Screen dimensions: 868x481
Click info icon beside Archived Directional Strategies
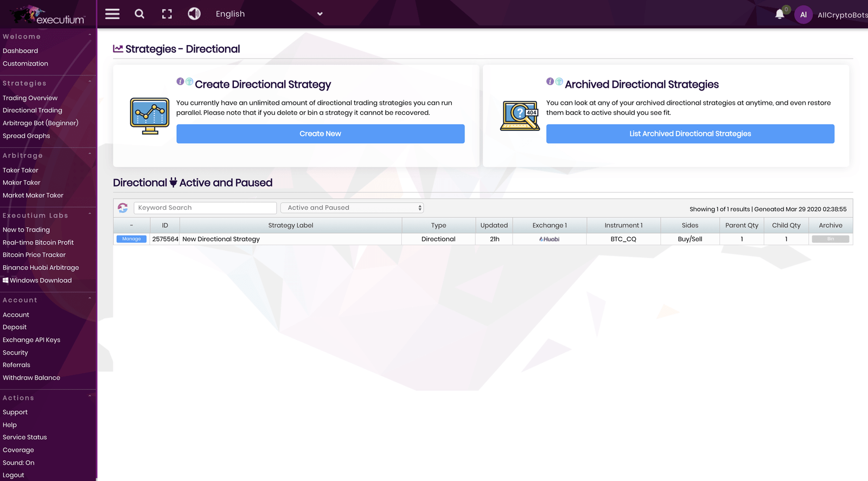click(x=550, y=81)
